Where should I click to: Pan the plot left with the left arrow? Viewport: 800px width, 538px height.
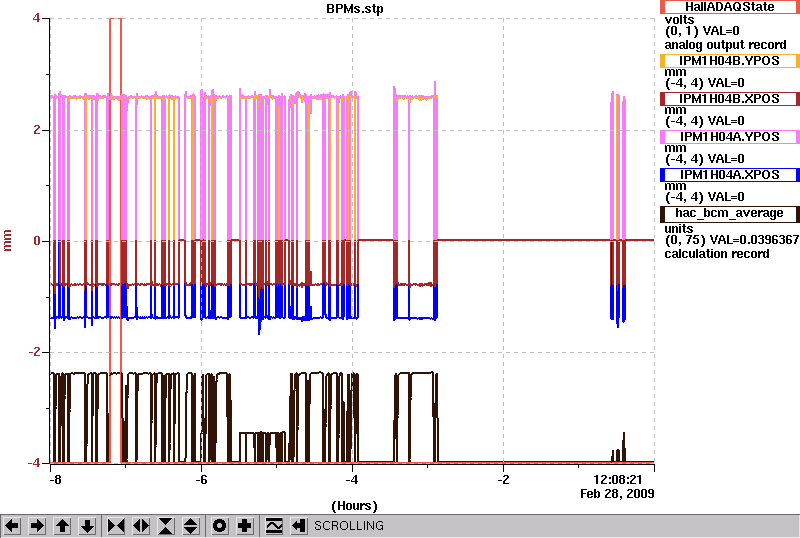coord(12,525)
